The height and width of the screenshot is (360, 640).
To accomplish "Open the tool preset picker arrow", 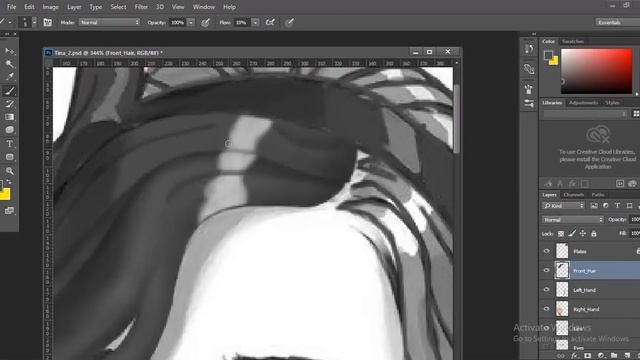I will pyautogui.click(x=10, y=22).
